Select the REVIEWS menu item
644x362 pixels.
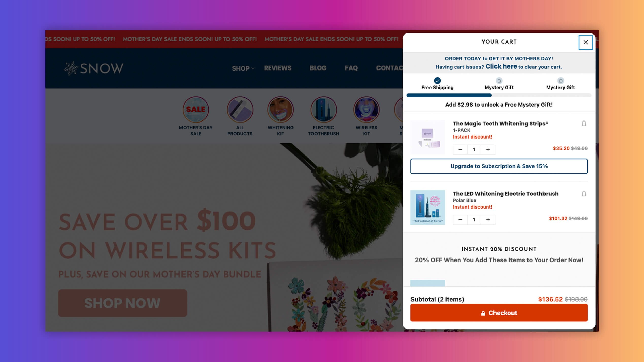tap(277, 68)
